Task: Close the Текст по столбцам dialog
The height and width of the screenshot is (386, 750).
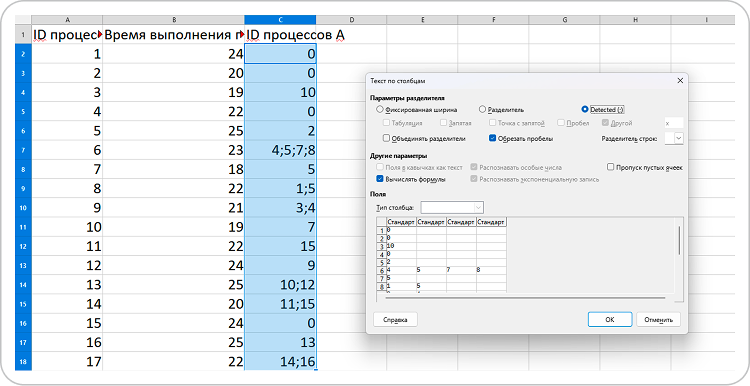Action: tap(680, 81)
